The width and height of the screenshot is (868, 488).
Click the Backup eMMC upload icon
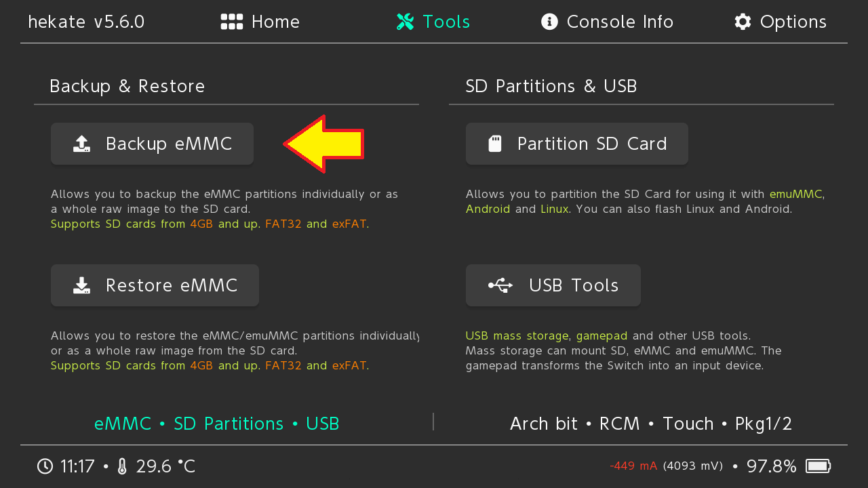81,144
